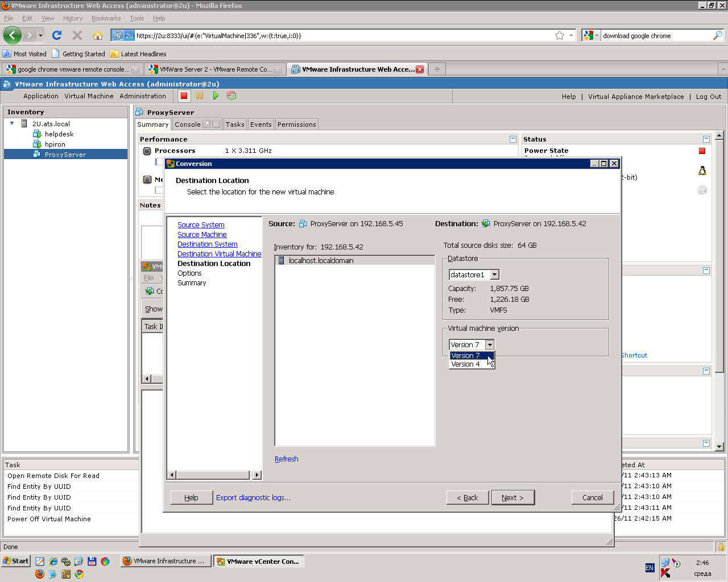Click Help in the Web Access header
728x582 pixels.
pyautogui.click(x=569, y=97)
